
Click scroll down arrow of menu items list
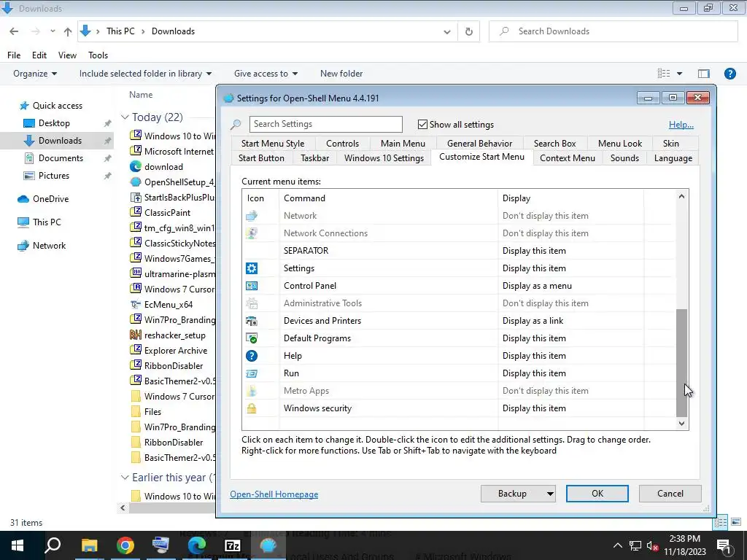(682, 424)
